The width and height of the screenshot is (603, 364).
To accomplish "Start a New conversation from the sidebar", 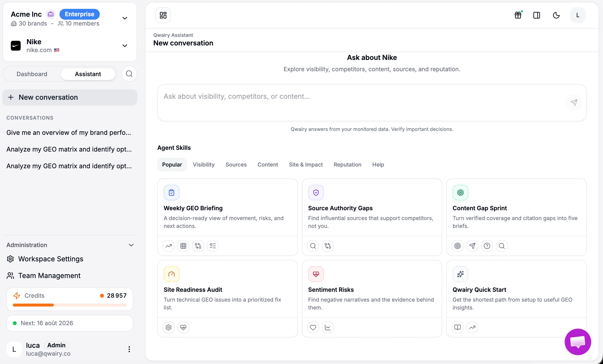I will (70, 97).
